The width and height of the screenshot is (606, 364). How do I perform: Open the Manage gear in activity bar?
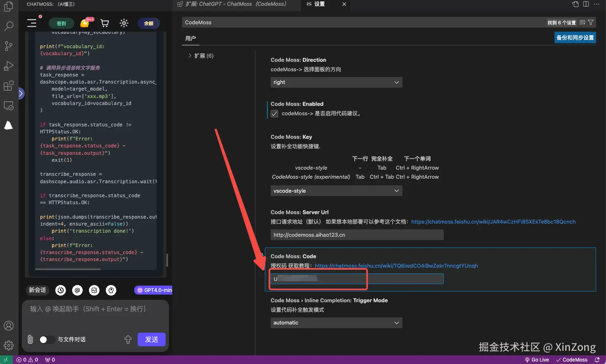point(8,345)
